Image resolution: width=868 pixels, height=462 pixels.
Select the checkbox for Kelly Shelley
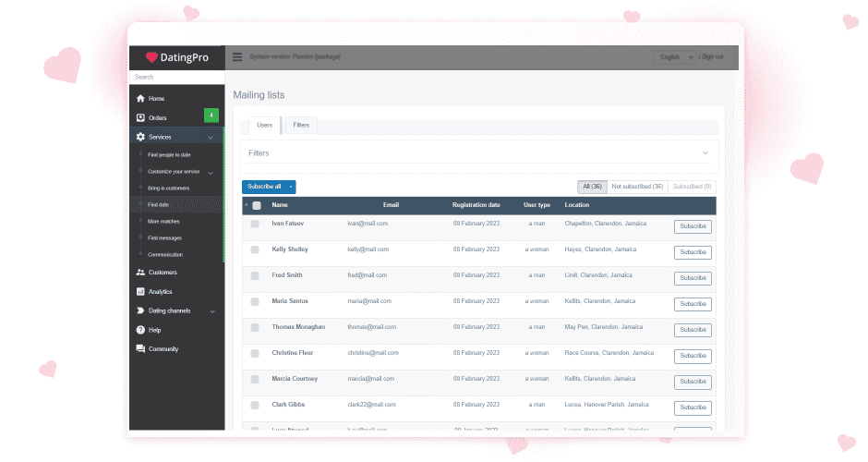pos(255,249)
